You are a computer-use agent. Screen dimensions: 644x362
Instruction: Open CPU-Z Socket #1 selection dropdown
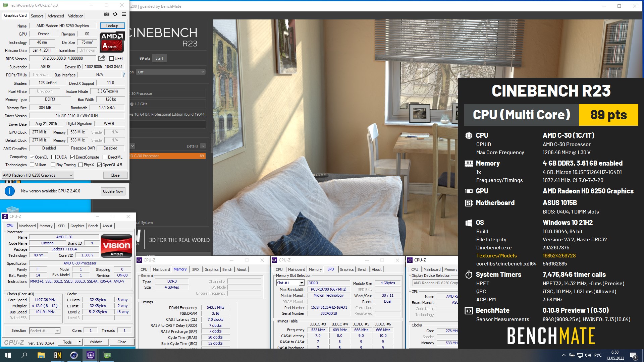(45, 331)
